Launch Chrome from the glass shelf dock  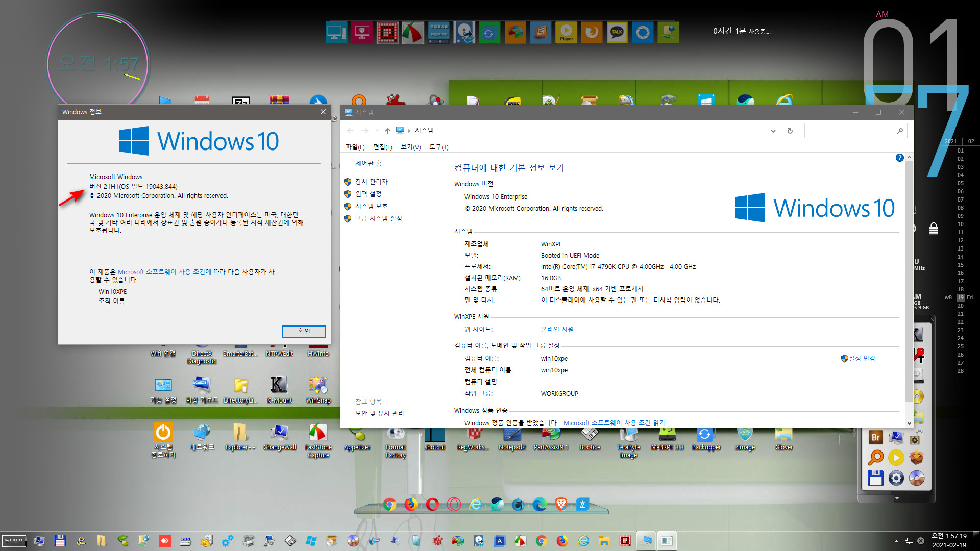click(389, 505)
